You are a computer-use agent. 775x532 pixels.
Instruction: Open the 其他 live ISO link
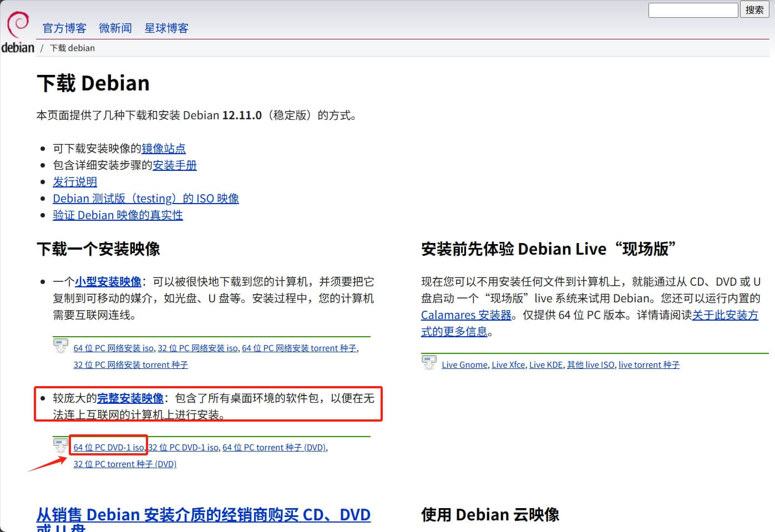click(591, 365)
